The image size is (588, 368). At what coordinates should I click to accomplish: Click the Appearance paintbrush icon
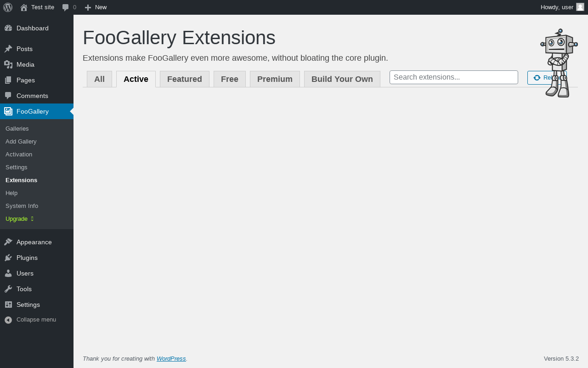click(x=8, y=242)
